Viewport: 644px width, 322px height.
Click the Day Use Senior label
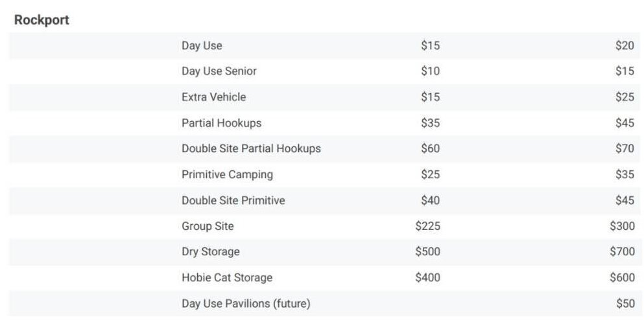(x=219, y=71)
